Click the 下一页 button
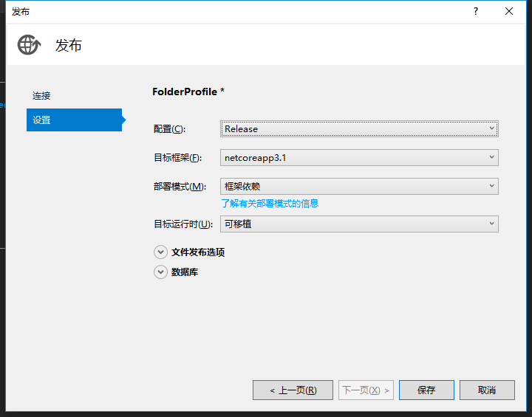Viewport: 532px width, 417px height. [x=366, y=390]
